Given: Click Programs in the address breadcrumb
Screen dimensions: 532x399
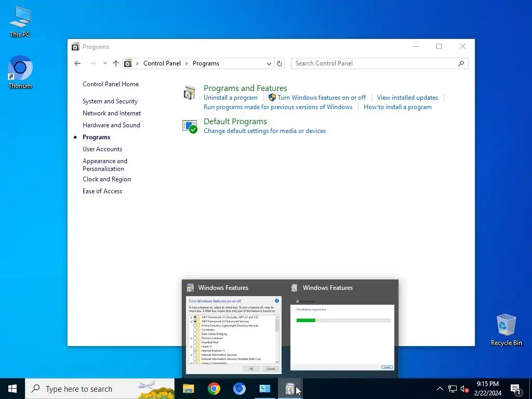Looking at the screenshot, I should [x=206, y=63].
